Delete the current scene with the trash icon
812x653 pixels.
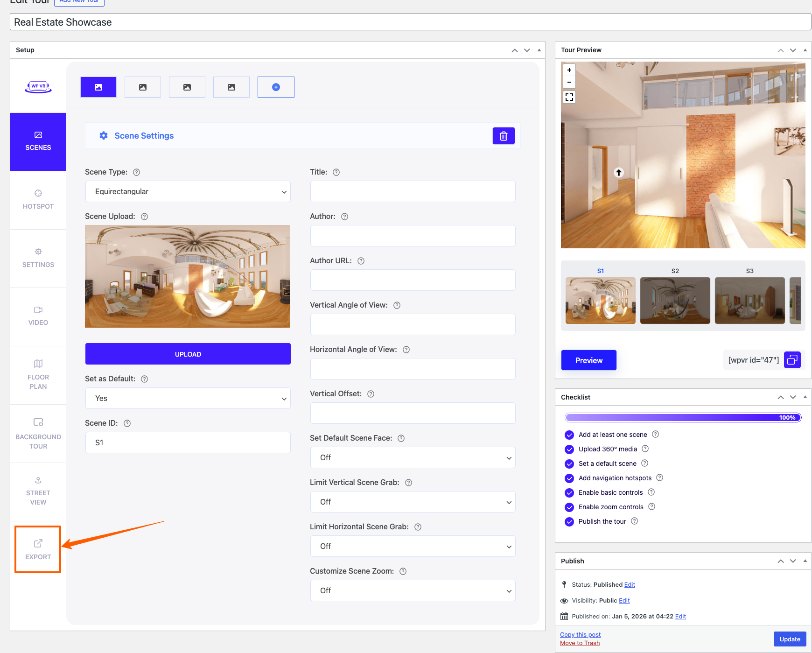point(504,136)
